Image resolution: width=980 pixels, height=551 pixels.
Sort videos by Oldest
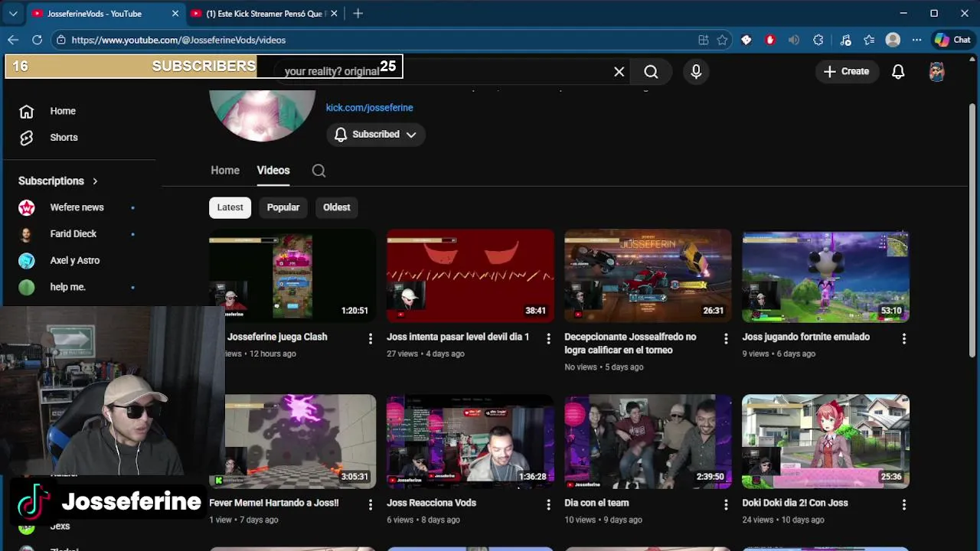tap(337, 207)
